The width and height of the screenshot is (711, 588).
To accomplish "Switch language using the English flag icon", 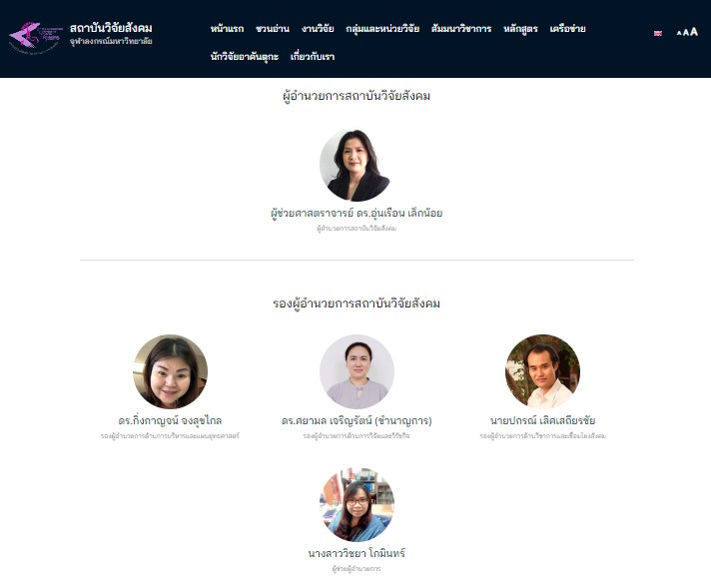I will (x=658, y=33).
